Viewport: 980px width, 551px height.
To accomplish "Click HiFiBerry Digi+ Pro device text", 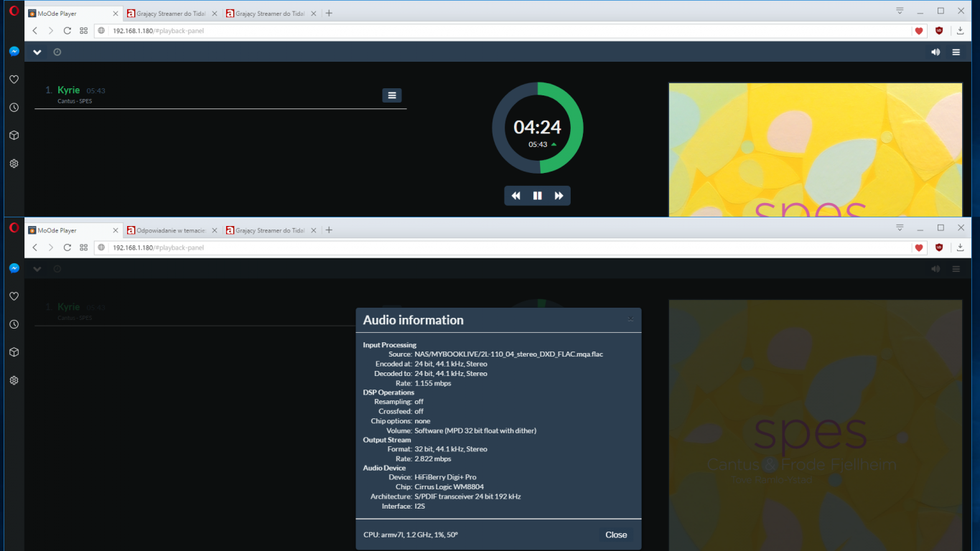I will click(445, 477).
